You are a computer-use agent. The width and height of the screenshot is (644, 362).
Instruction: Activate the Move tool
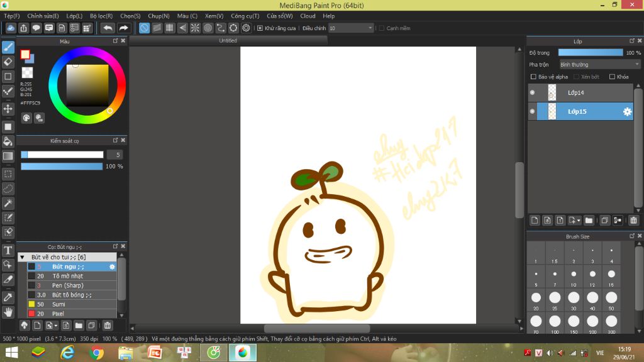pyautogui.click(x=8, y=109)
